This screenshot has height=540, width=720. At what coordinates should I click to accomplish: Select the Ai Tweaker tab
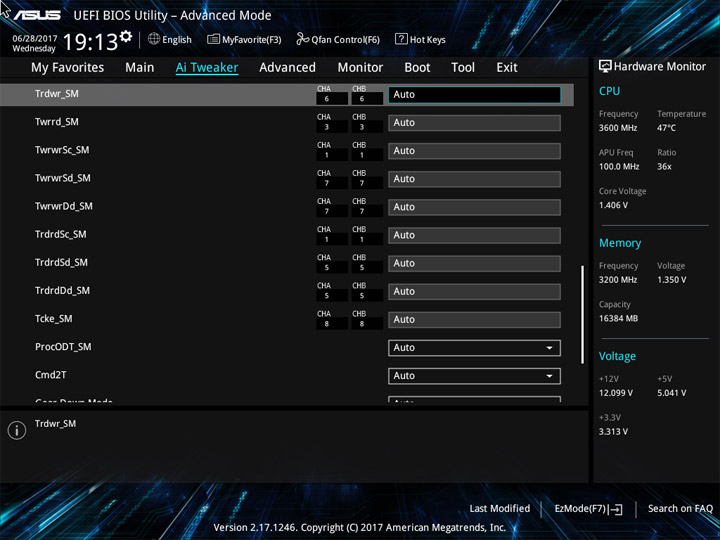click(x=207, y=68)
